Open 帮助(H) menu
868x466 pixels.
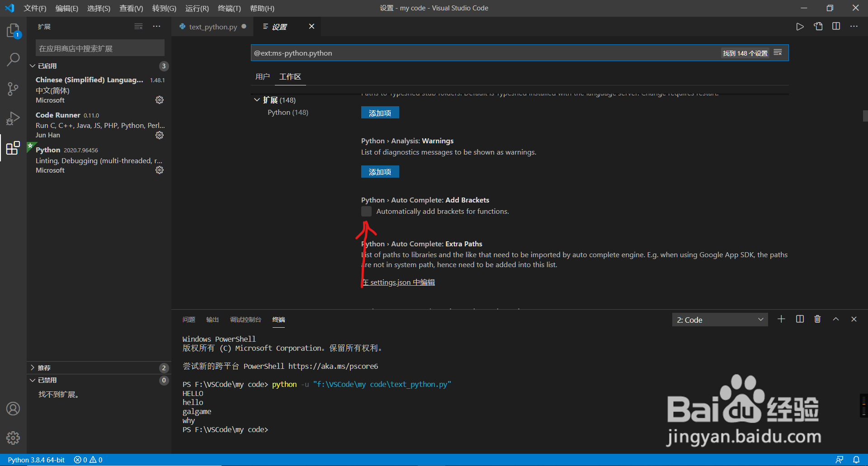coord(262,8)
